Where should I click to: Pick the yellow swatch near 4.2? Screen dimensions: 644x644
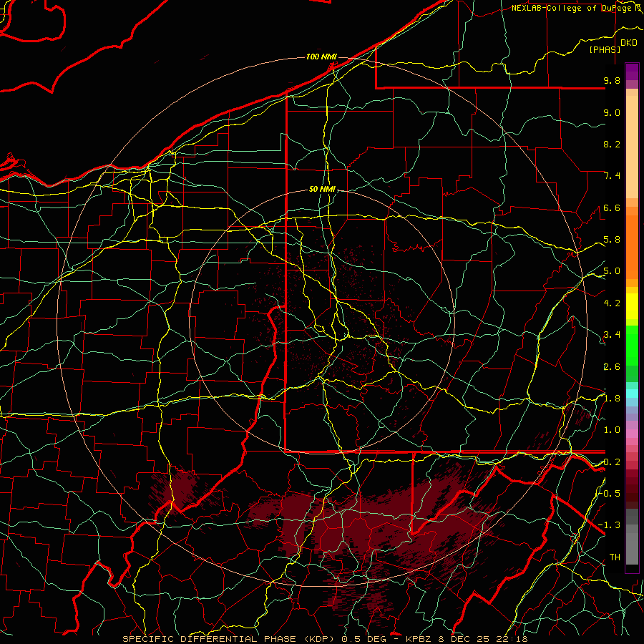(x=632, y=306)
